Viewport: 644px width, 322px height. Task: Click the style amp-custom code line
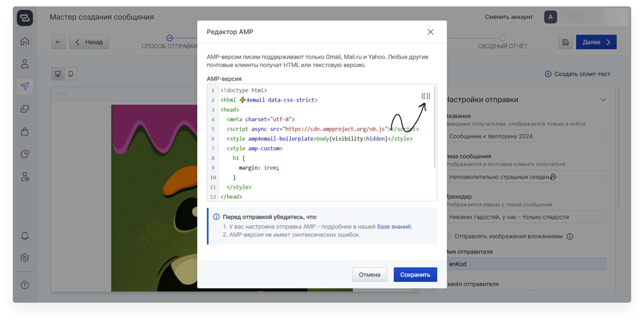(255, 148)
